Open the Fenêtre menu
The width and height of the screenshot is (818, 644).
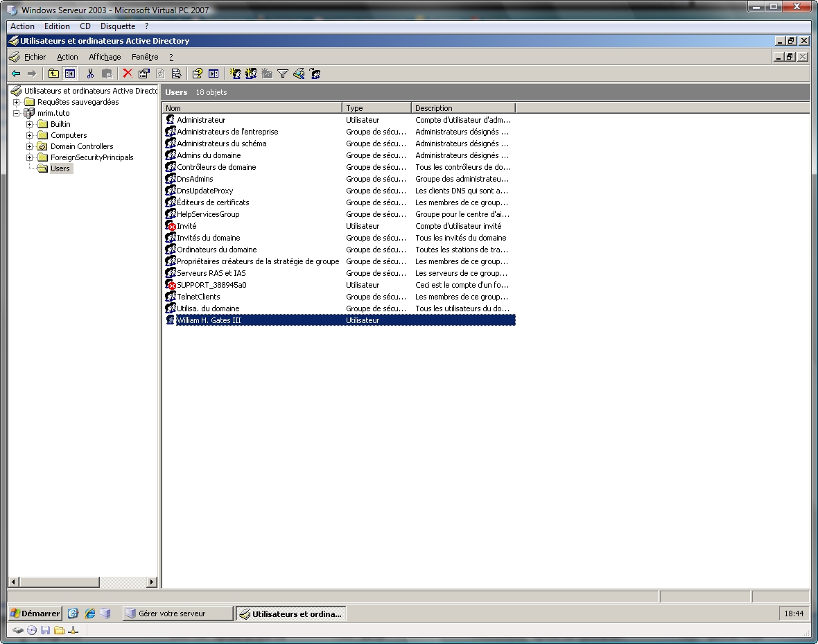click(145, 57)
